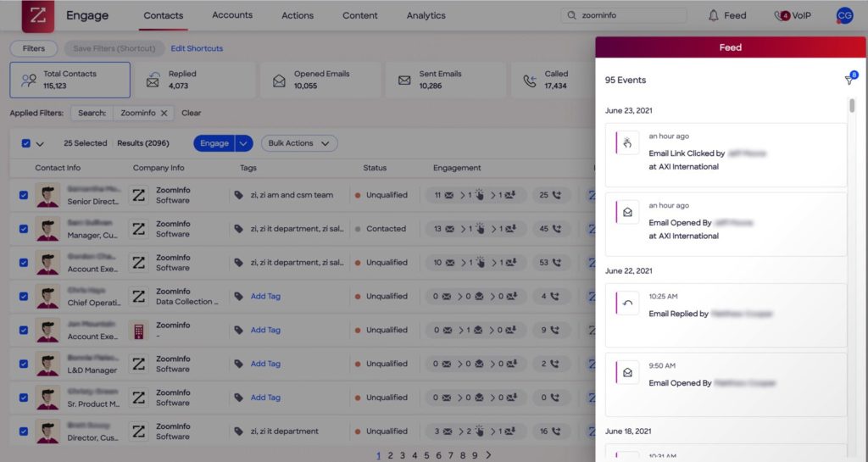Open the Bulk Actions dropdown
This screenshot has height=462, width=868.
(299, 143)
